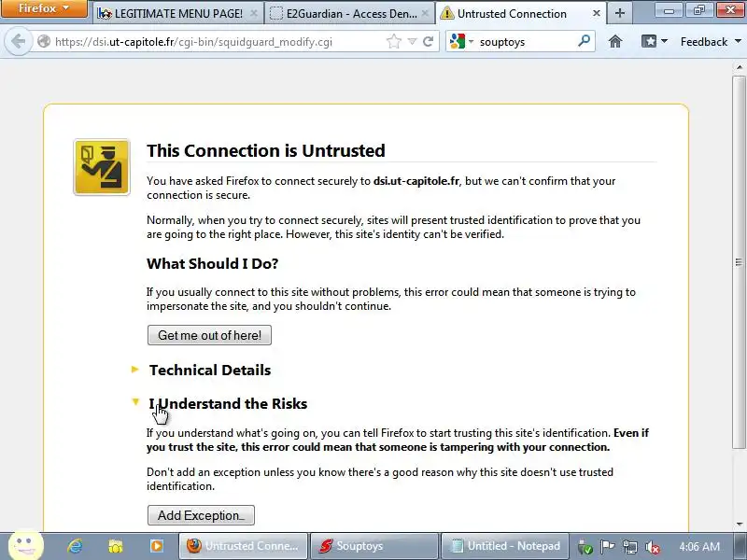Click the smiley Start button
This screenshot has height=560, width=747.
(26, 546)
